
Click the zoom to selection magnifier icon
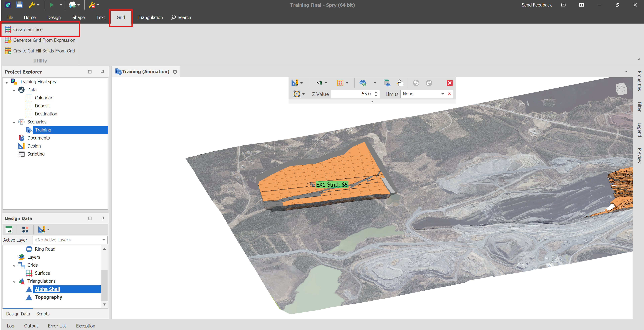click(400, 83)
